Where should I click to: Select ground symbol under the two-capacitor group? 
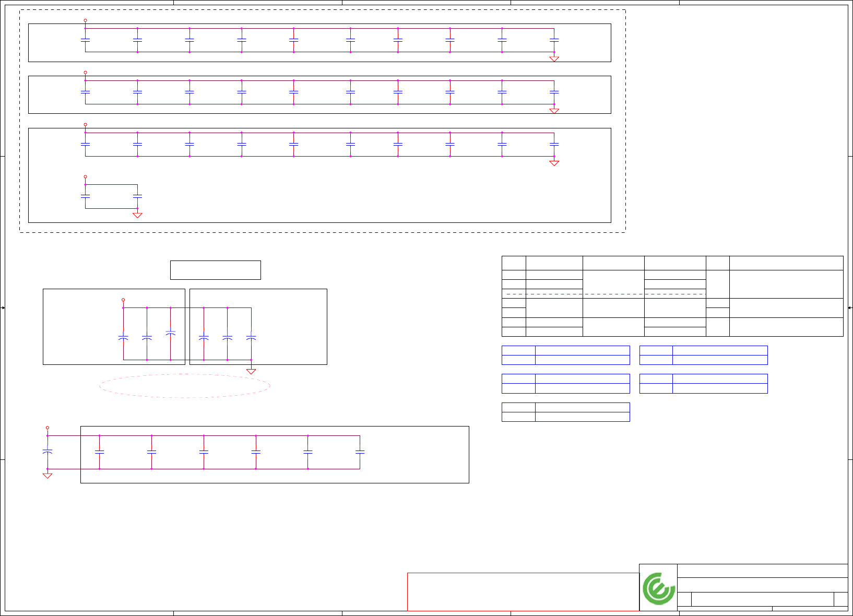pos(137,215)
